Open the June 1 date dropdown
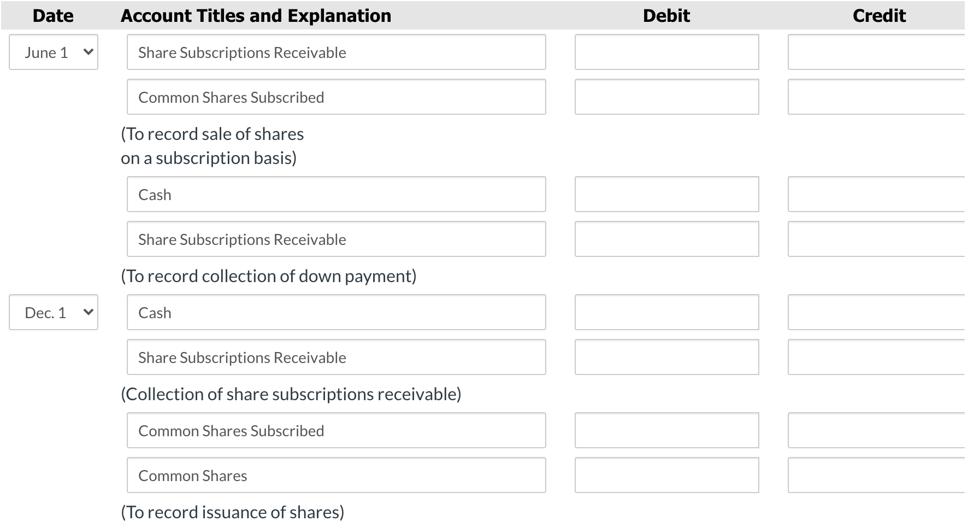 pos(52,52)
